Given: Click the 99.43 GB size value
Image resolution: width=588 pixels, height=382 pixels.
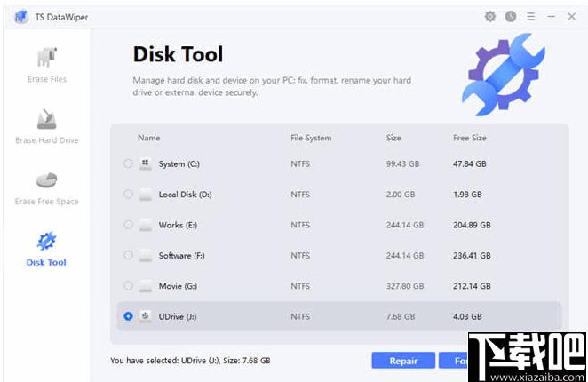Looking at the screenshot, I should (x=402, y=164).
